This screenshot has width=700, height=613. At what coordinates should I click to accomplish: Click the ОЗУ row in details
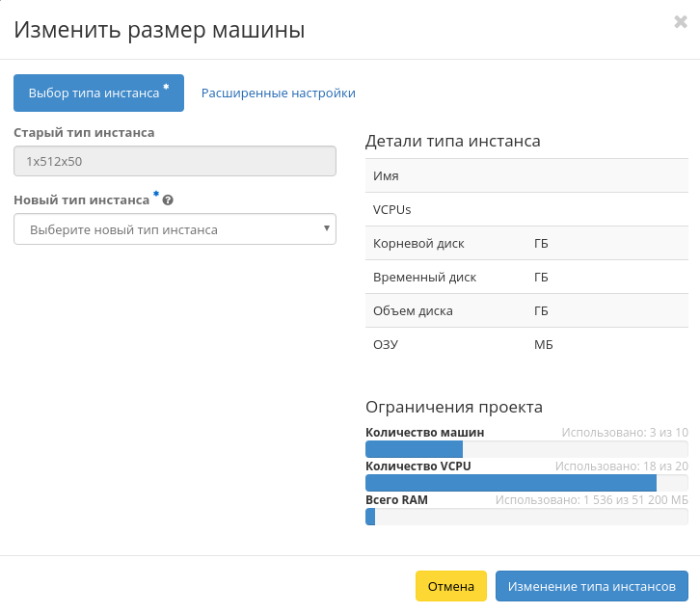click(526, 345)
